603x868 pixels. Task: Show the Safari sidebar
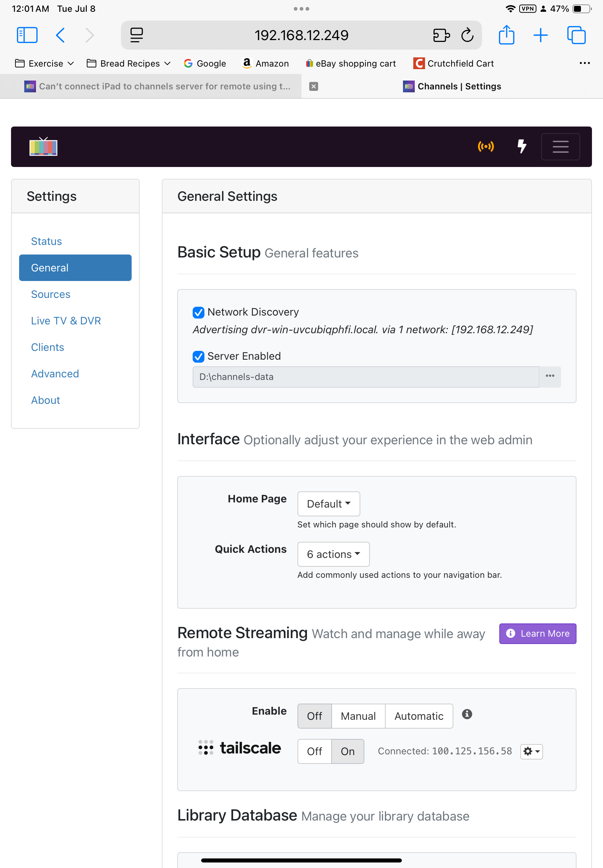[27, 35]
